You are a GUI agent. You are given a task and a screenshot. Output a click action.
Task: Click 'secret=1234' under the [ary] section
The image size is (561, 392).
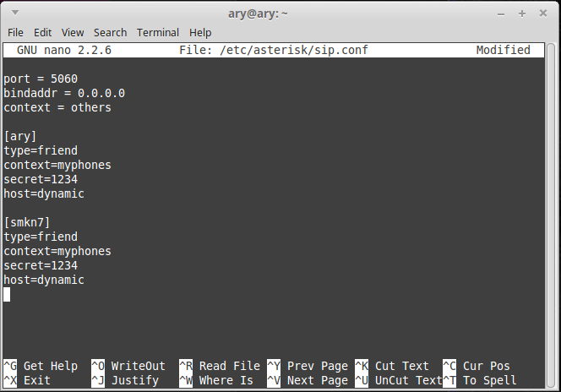41,179
